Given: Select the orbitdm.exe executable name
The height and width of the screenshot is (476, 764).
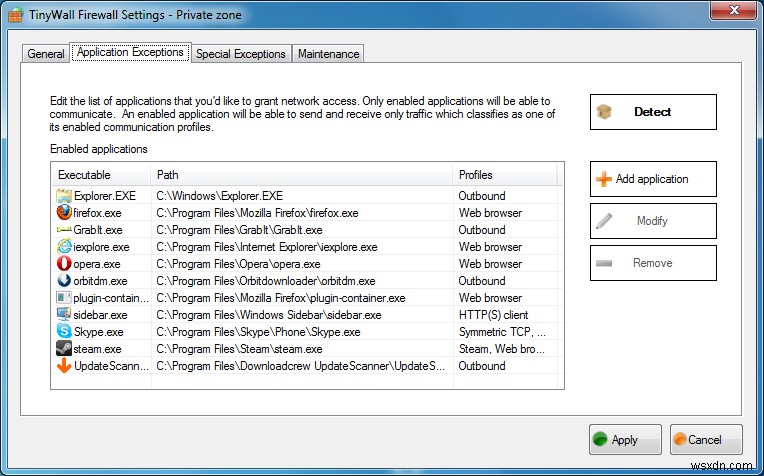Looking at the screenshot, I should (100, 281).
